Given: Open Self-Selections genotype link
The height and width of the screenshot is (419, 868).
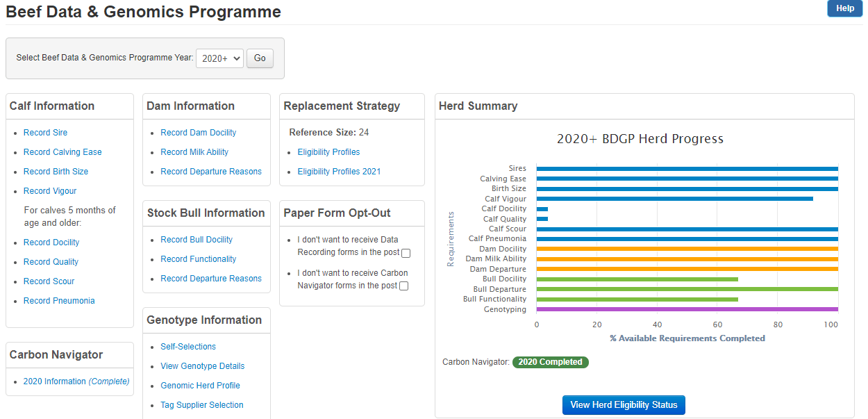Looking at the screenshot, I should point(188,347).
